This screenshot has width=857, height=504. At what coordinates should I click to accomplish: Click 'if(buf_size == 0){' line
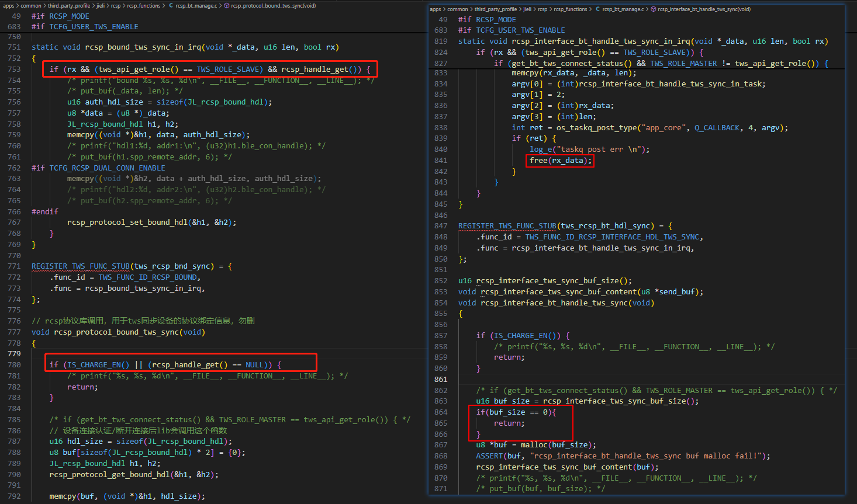(516, 412)
